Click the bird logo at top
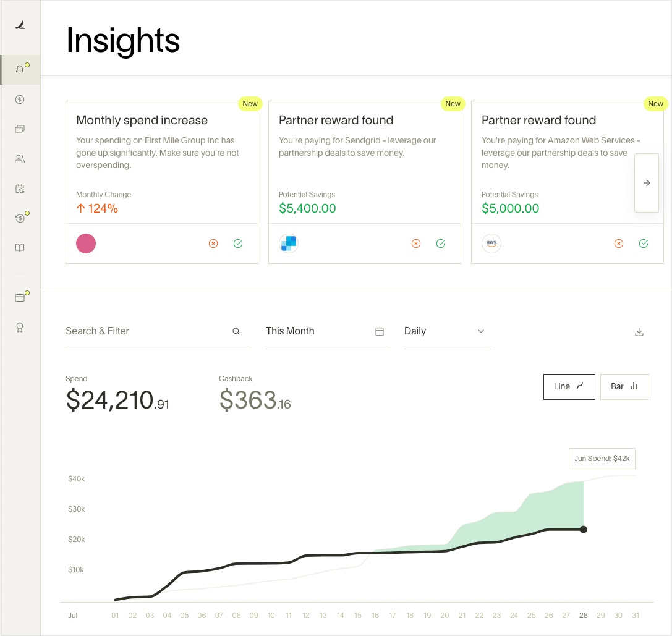 coord(20,25)
